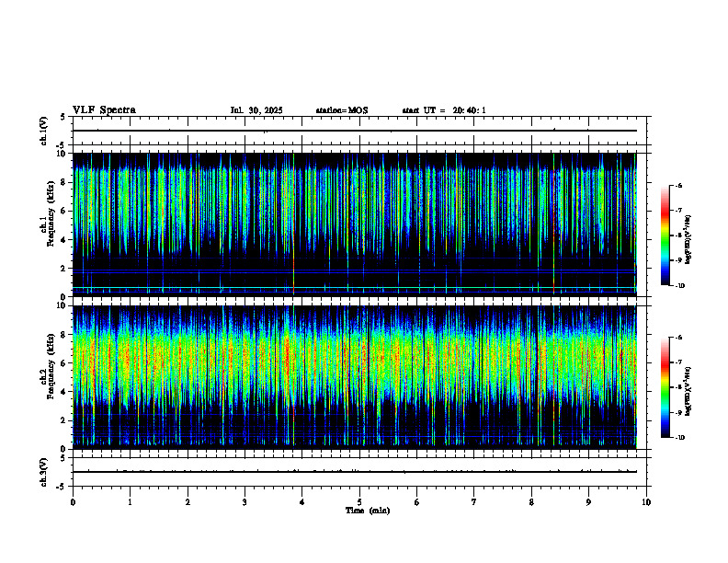Click the time axis tick label '9'
This screenshot has width=728, height=563.
point(588,502)
